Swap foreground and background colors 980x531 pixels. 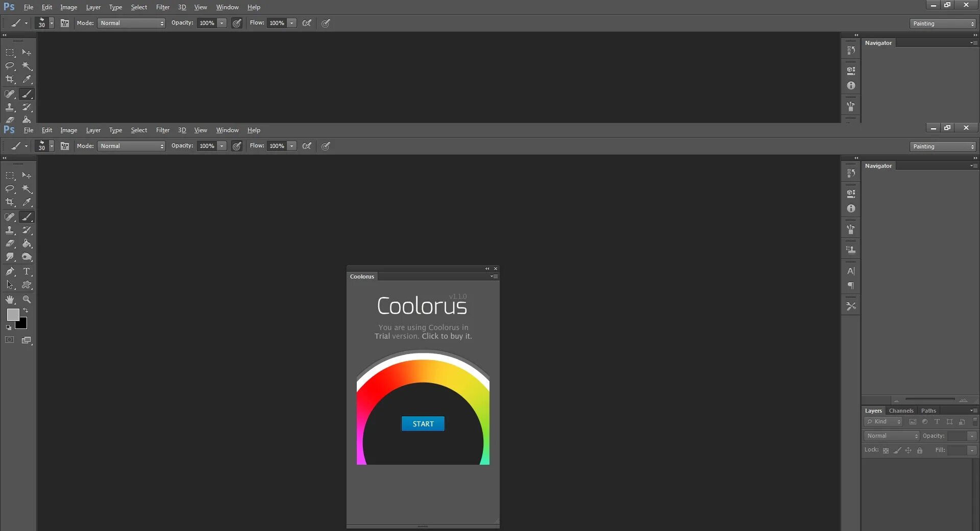(x=26, y=310)
